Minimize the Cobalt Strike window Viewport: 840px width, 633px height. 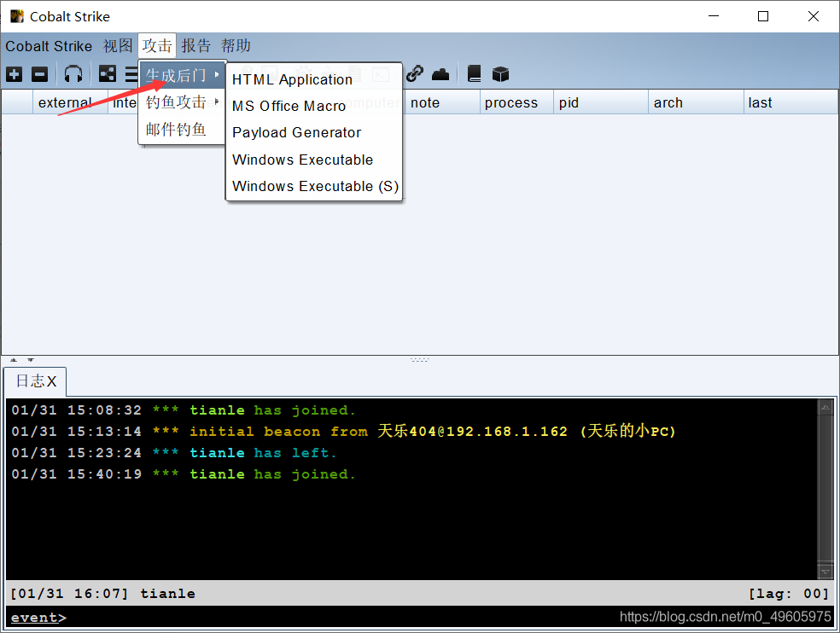[714, 16]
